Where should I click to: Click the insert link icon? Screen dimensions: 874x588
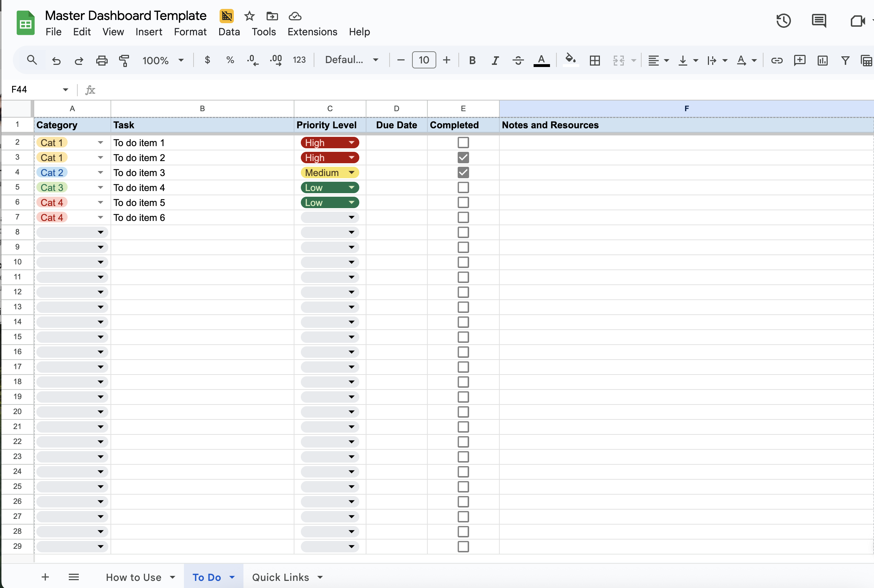(776, 60)
